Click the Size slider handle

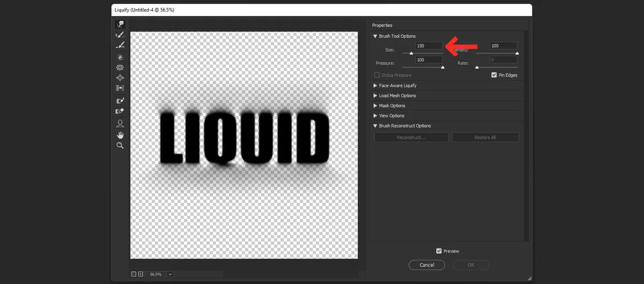412,53
